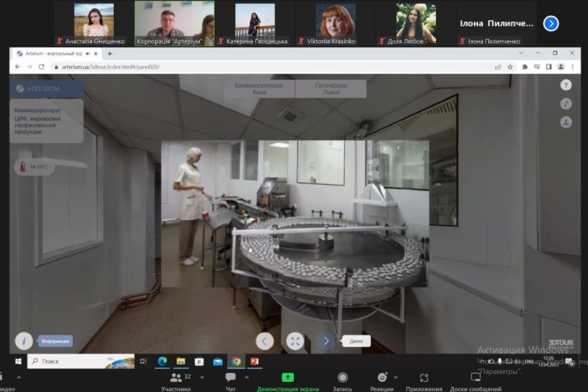Viewport: 588px width, 392px height.
Task: Click the taskbar clock showing 12:26
Action: [x=548, y=361]
